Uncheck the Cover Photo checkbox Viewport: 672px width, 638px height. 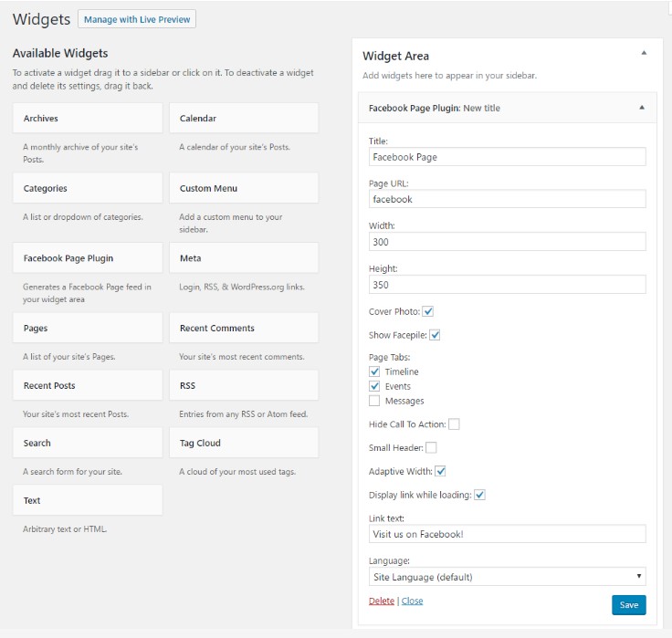click(x=428, y=312)
